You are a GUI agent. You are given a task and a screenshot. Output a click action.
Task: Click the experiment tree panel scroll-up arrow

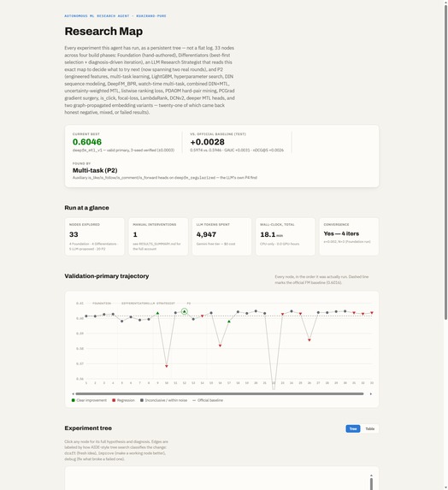[371, 475]
